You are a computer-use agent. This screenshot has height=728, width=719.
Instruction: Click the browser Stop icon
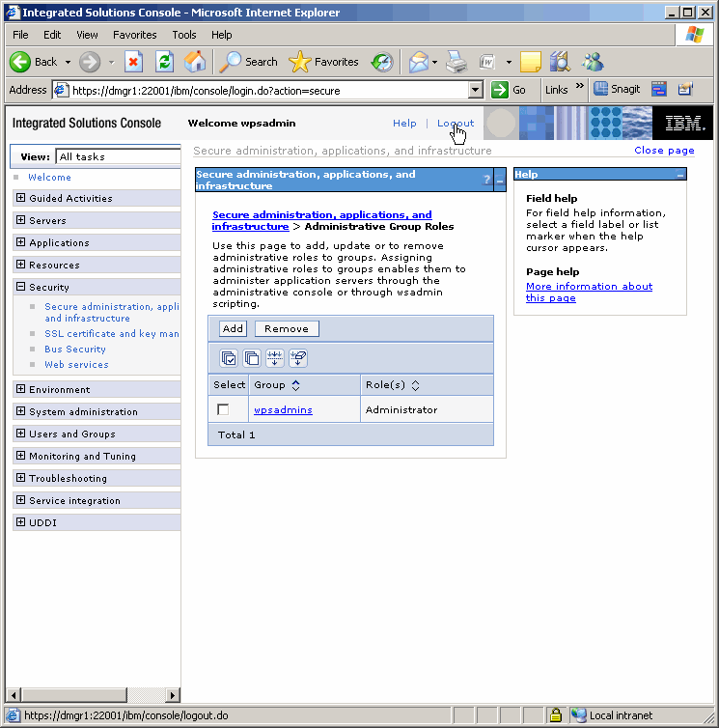point(134,62)
